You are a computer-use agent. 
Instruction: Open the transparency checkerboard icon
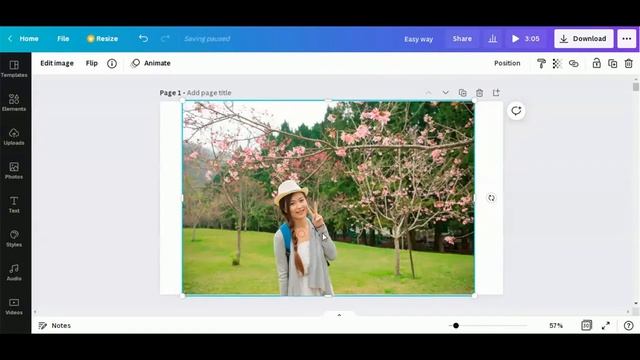pyautogui.click(x=557, y=63)
